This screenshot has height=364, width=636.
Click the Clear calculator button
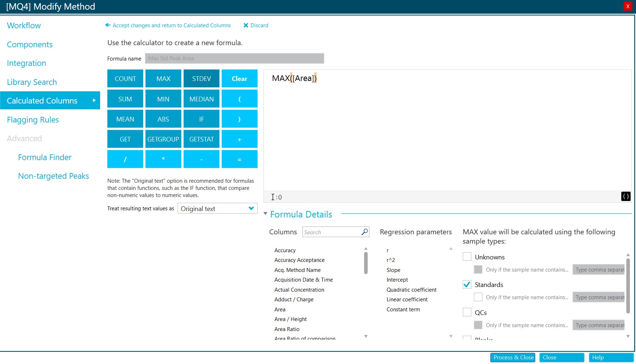point(239,78)
